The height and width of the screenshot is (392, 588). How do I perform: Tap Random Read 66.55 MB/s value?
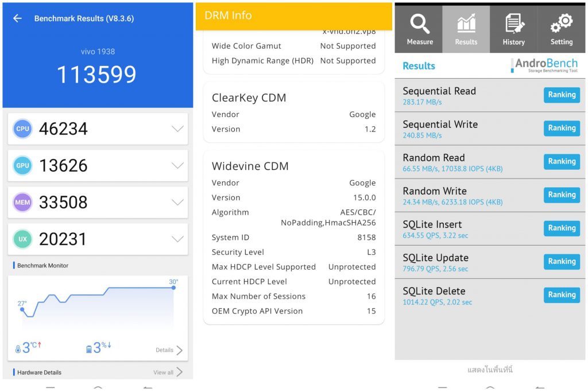(x=452, y=169)
